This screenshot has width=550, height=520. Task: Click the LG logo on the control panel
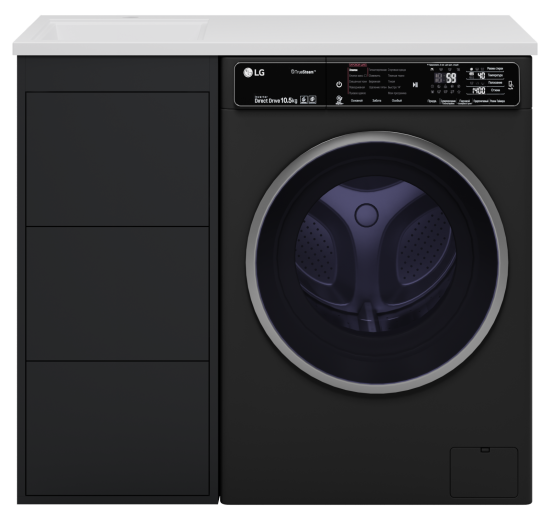pos(254,73)
